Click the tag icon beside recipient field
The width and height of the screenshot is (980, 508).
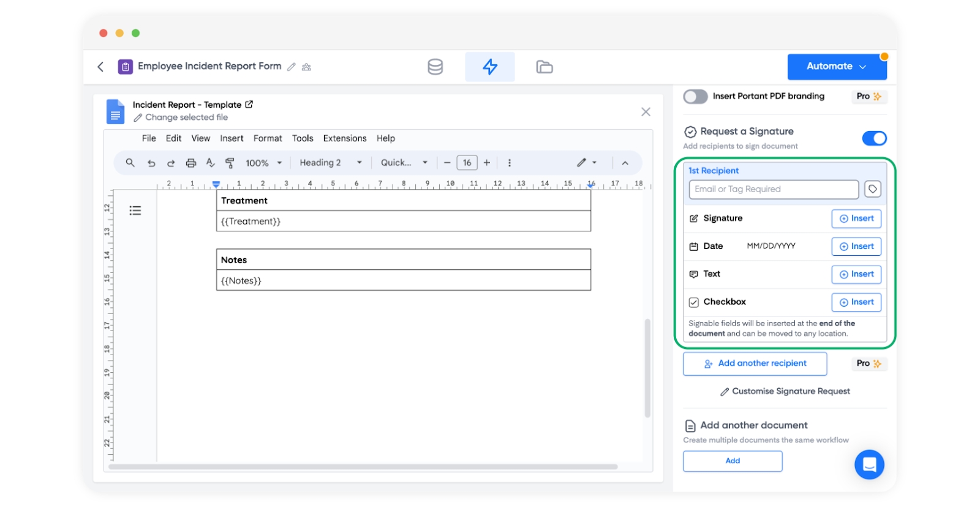pos(872,189)
